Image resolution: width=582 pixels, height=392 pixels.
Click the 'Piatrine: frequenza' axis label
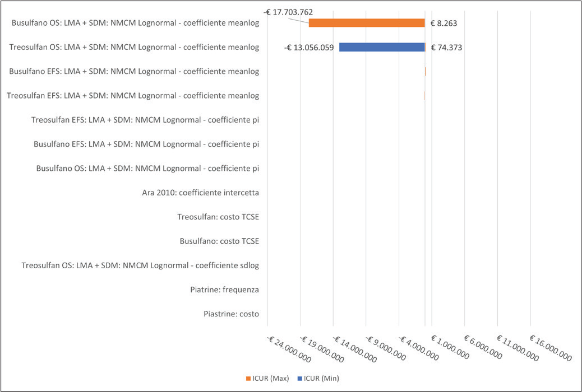pyautogui.click(x=224, y=290)
